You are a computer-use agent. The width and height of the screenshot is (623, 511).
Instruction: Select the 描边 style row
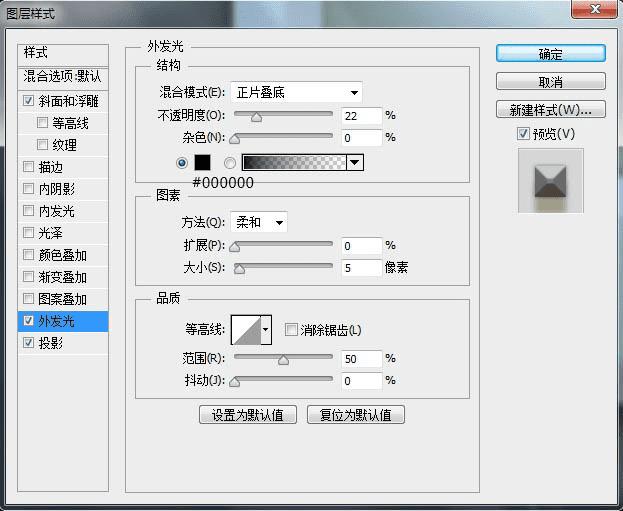click(x=63, y=167)
